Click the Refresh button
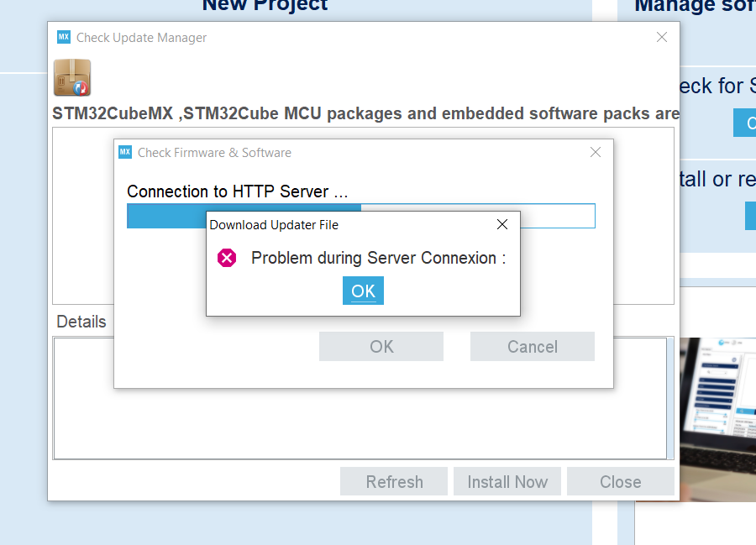756x545 pixels. [x=394, y=481]
